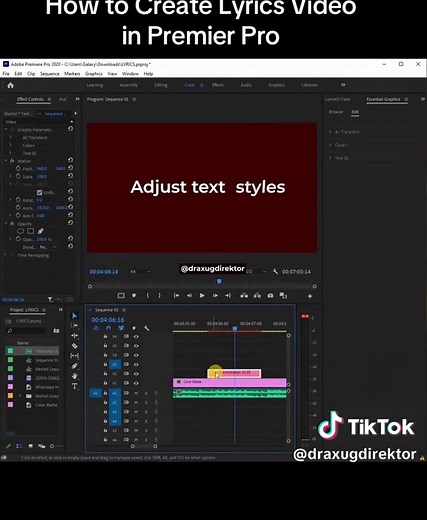Toggle Linked Selection in Timeline
Image resolution: width=427 pixels, height=520 pixels.
tap(121, 328)
